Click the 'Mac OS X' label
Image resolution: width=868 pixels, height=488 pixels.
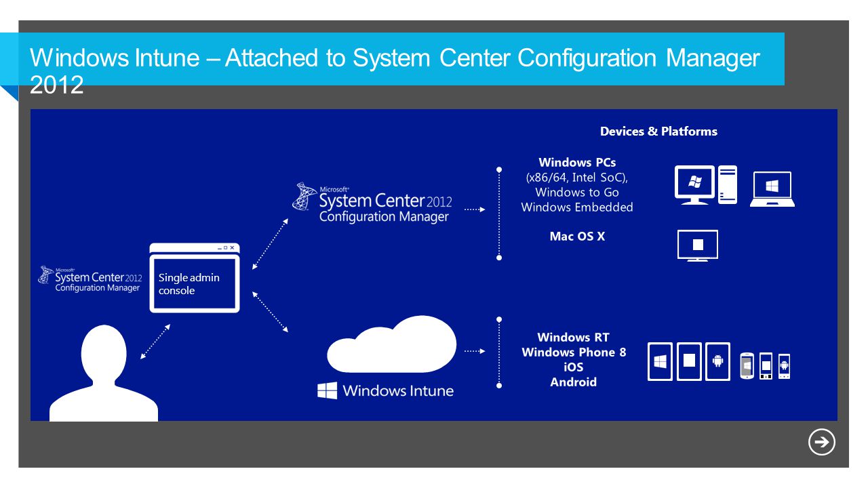[x=577, y=237]
